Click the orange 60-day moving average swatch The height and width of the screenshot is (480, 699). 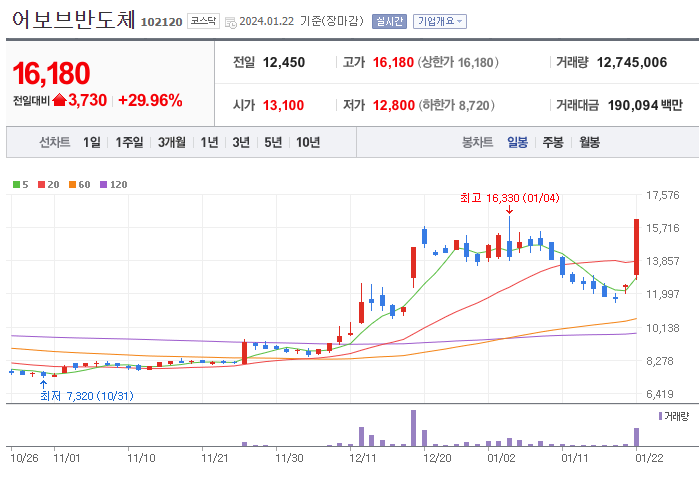[73, 185]
